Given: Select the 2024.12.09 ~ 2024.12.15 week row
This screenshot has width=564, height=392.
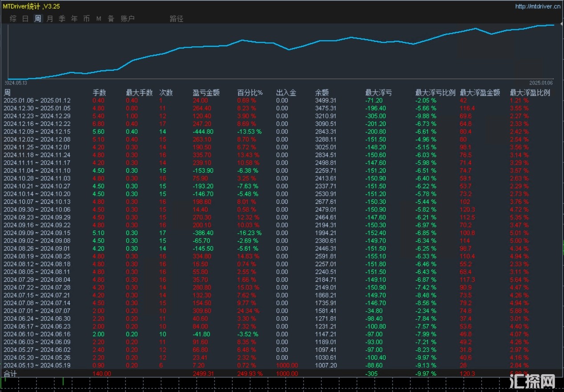Looking at the screenshot, I should [37, 132].
